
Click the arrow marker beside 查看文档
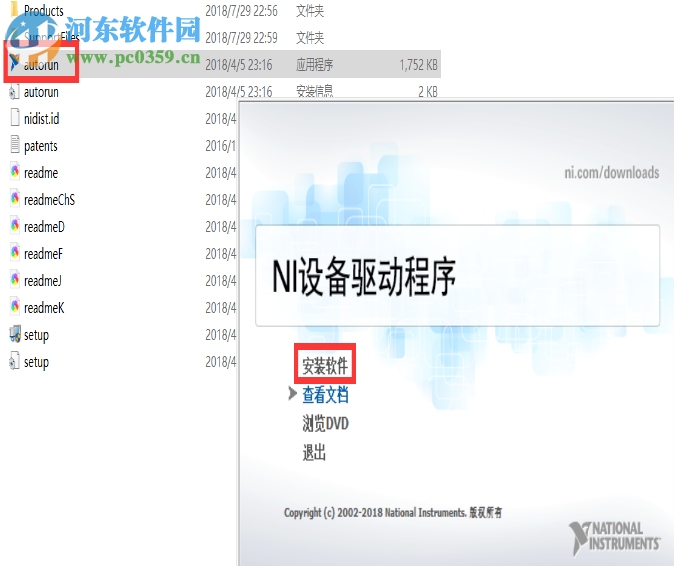pyautogui.click(x=292, y=393)
